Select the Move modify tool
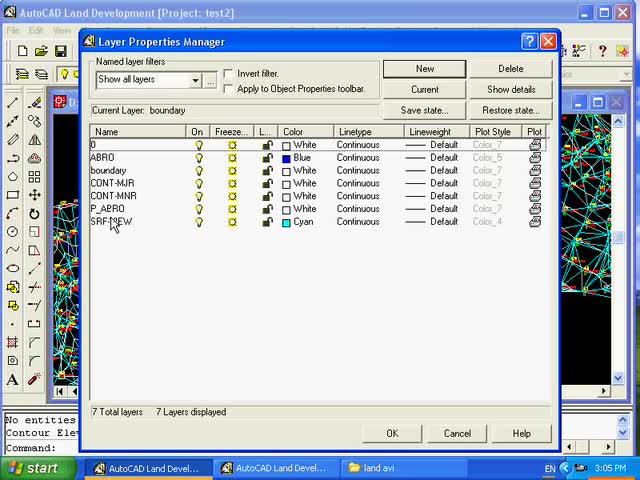Image resolution: width=640 pixels, height=480 pixels. click(35, 195)
